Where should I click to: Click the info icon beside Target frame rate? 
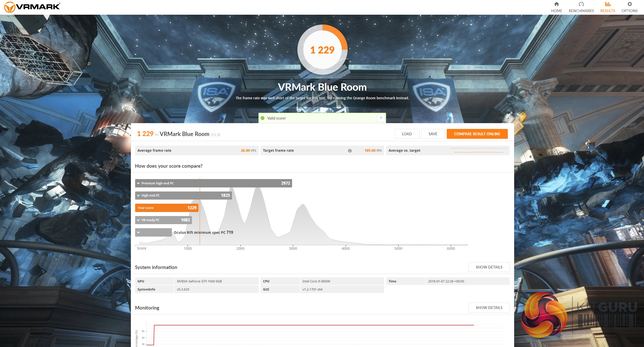pos(350,151)
